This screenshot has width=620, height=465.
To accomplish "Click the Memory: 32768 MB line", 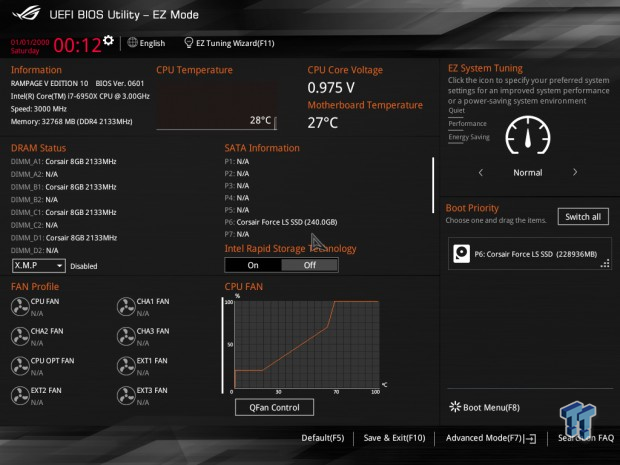I will point(72,121).
